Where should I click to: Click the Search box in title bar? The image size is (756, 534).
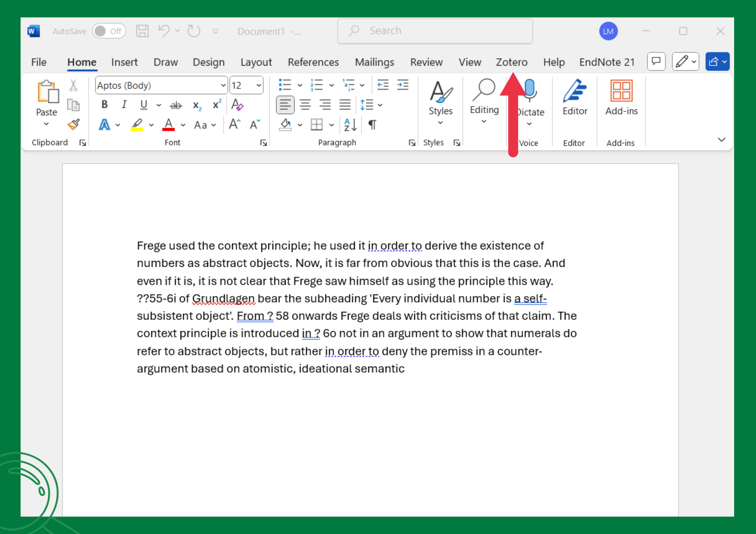coord(435,31)
